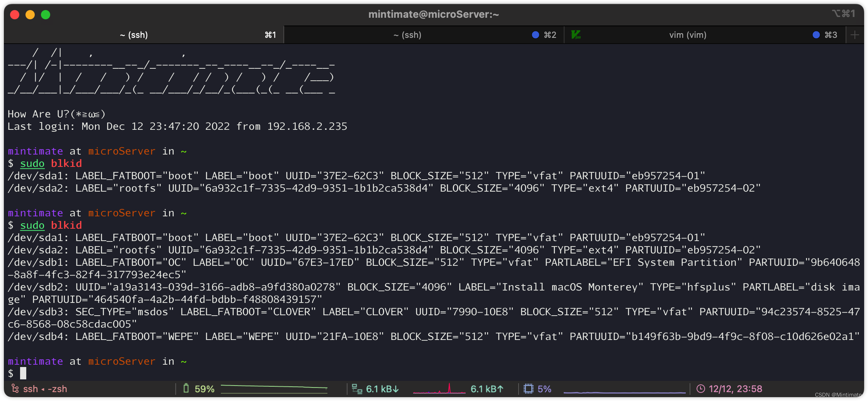Click the 6.1 kB upload rate

[x=487, y=389]
